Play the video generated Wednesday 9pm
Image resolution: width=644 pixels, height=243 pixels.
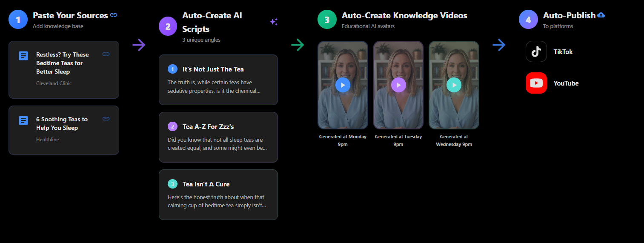click(454, 85)
